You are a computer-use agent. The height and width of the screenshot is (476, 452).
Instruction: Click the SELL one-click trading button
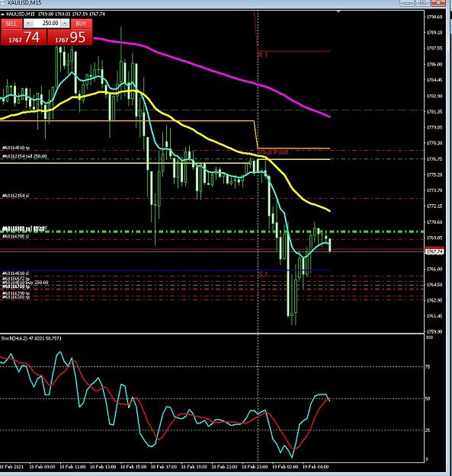tap(11, 24)
